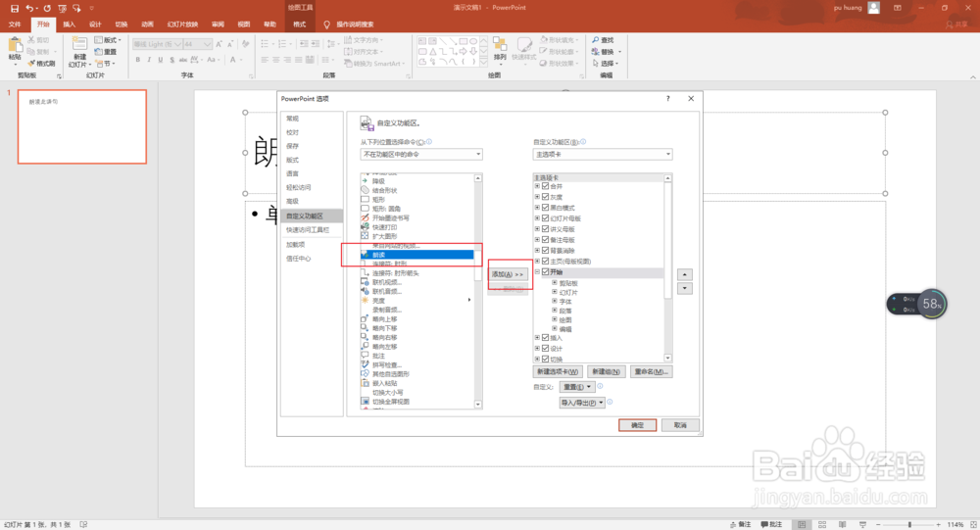Click the 添加(A) >> button
This screenshot has height=530, width=980.
pos(508,274)
